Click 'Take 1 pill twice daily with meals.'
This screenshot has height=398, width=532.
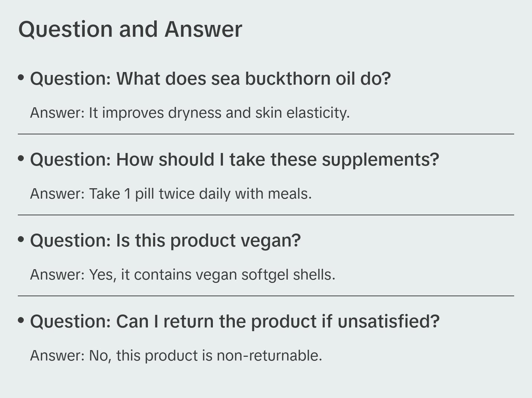200,194
